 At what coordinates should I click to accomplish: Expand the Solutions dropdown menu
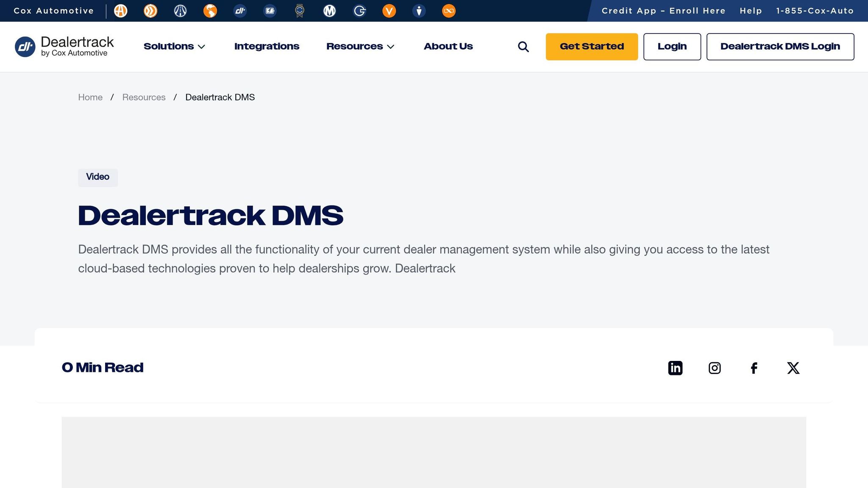[174, 47]
